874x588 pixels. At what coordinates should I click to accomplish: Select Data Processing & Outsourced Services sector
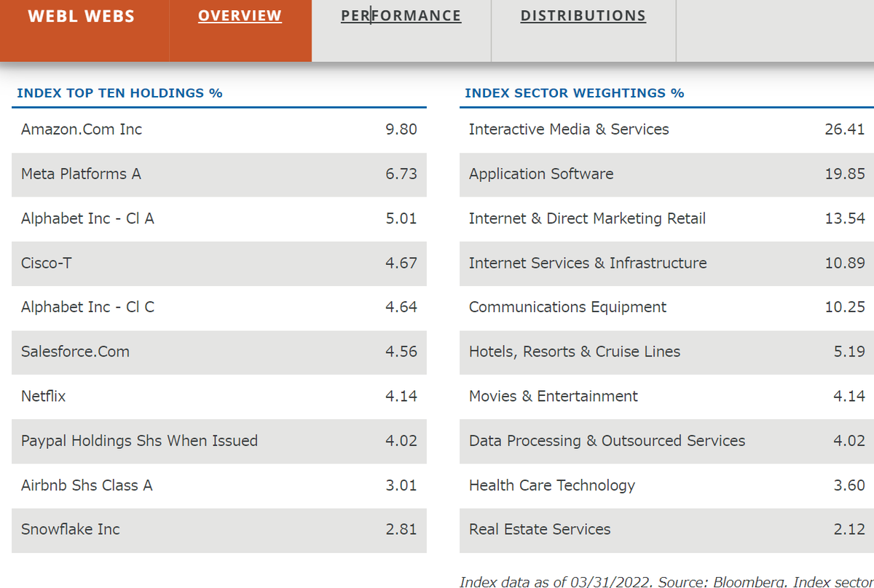click(607, 440)
